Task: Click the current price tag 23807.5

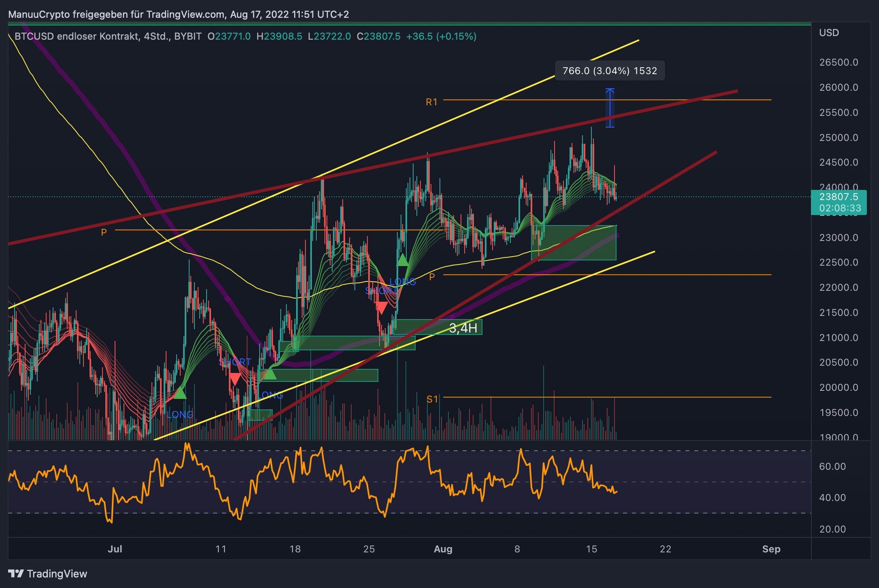Action: pyautogui.click(x=838, y=202)
